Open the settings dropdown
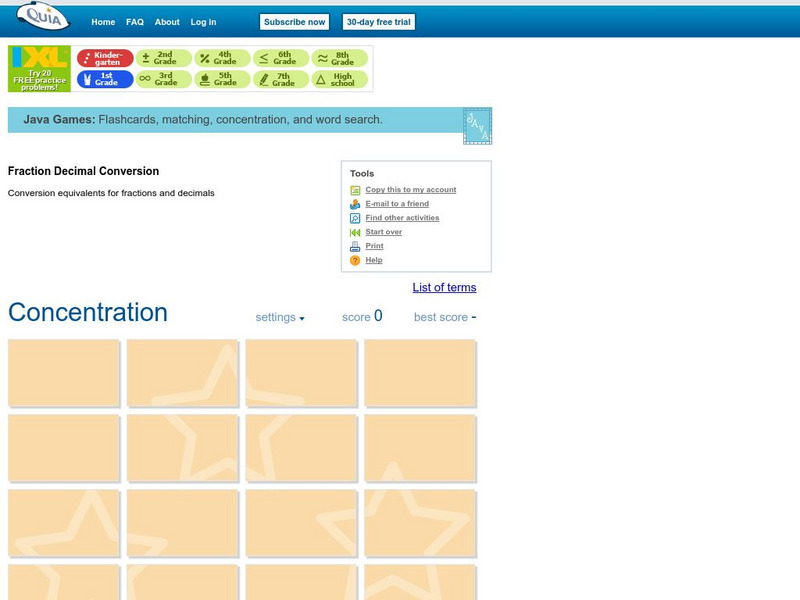 [x=280, y=317]
